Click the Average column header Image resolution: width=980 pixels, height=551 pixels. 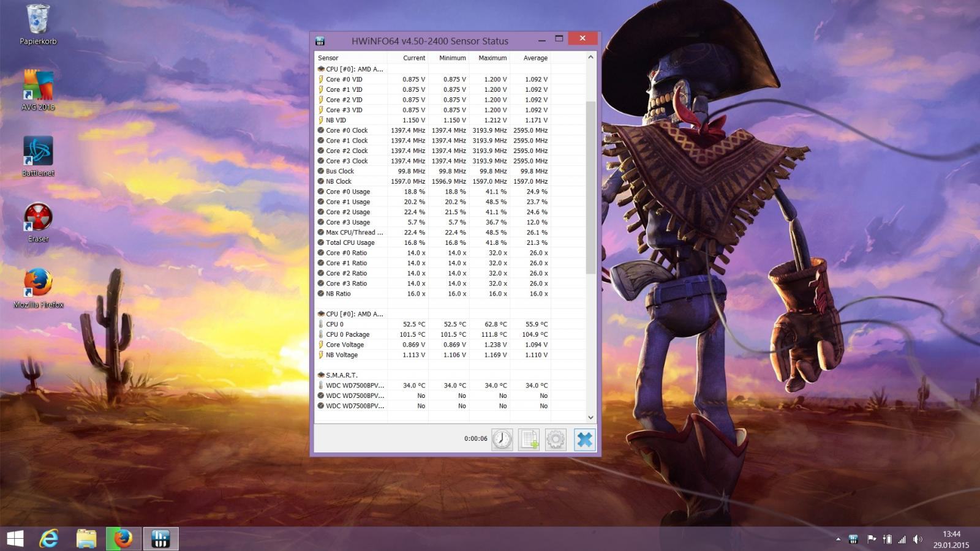pyautogui.click(x=530, y=58)
